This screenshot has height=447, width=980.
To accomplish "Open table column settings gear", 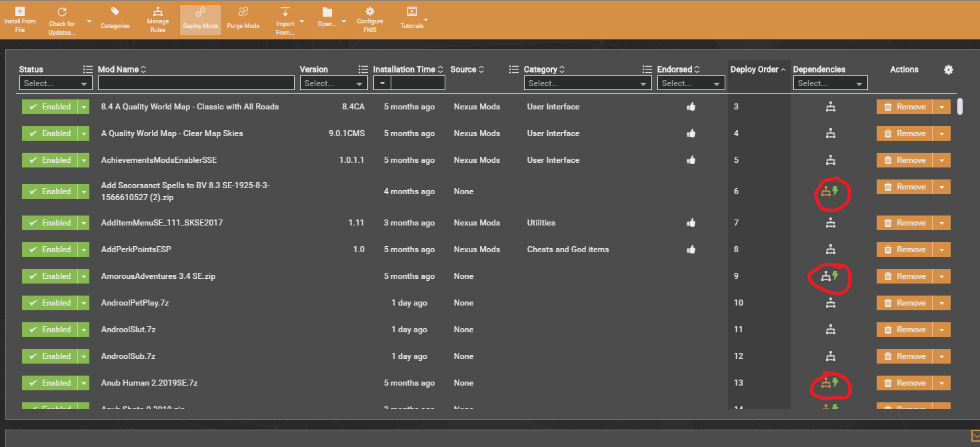I will [949, 69].
